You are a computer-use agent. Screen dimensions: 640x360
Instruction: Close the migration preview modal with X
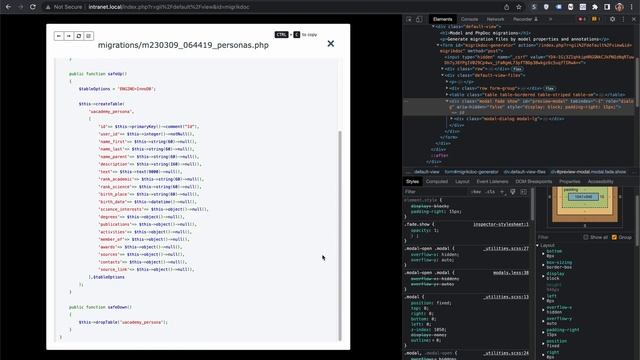click(331, 44)
